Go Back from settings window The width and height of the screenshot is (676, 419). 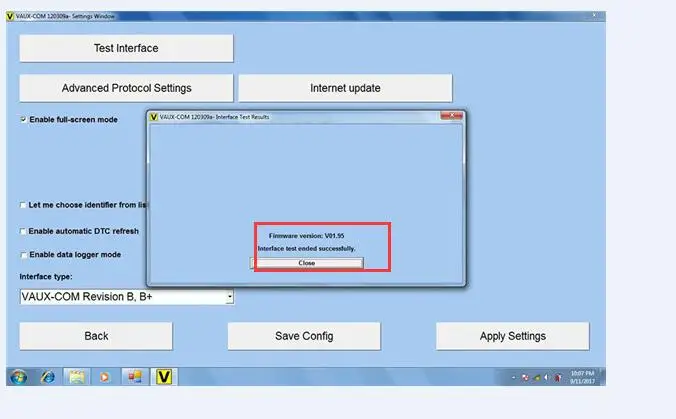[x=96, y=336]
